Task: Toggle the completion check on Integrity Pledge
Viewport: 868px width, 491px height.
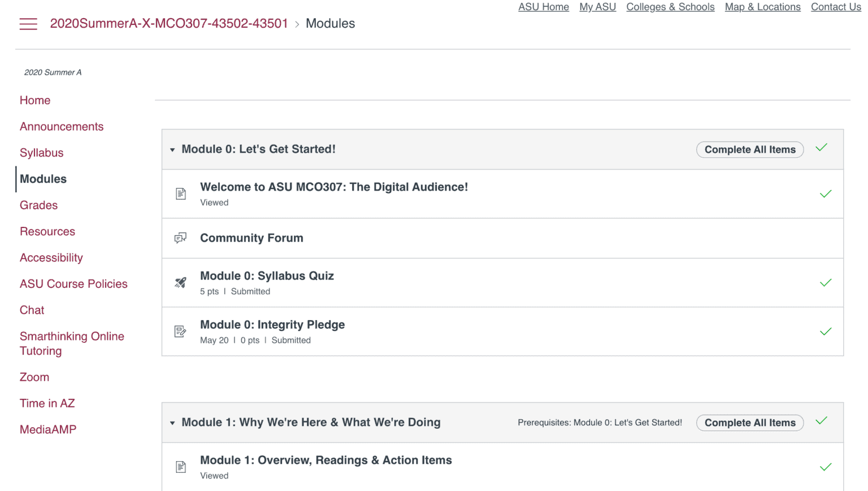Action: point(825,331)
